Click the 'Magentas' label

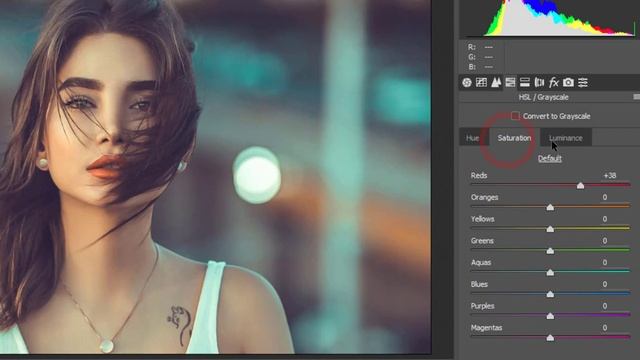pyautogui.click(x=486, y=328)
